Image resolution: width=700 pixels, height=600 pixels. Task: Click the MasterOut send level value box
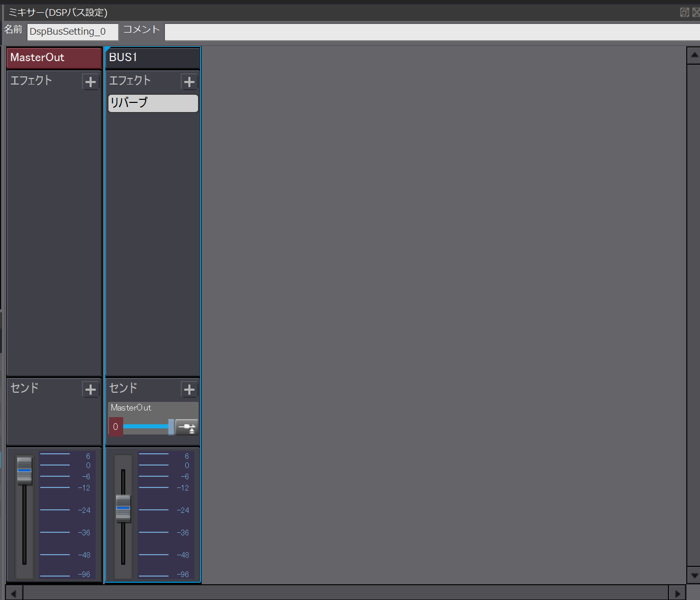(115, 427)
